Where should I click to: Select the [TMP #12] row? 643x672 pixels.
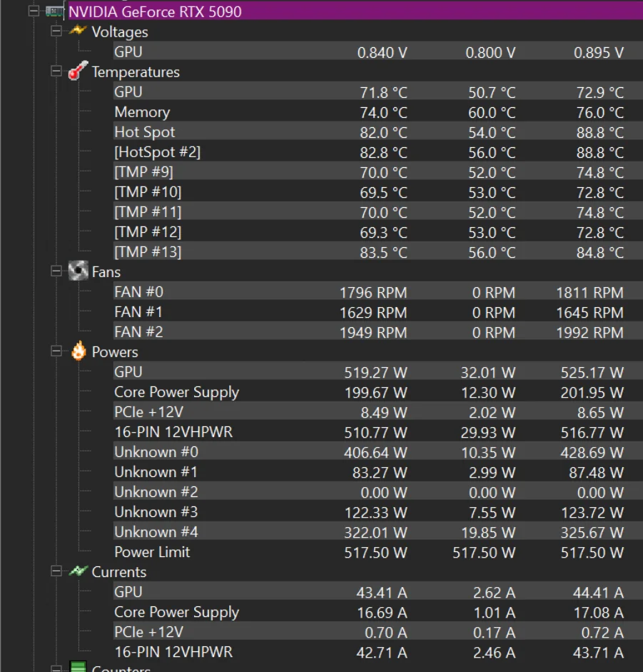(378, 232)
